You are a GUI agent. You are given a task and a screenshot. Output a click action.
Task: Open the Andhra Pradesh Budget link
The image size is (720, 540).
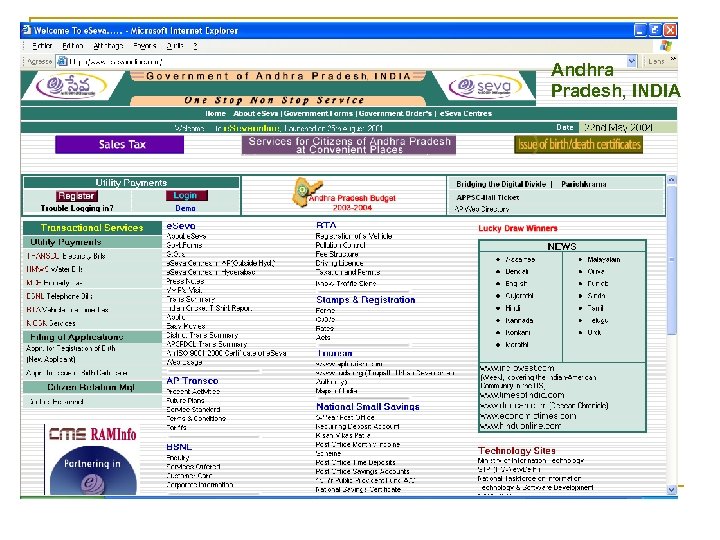352,202
